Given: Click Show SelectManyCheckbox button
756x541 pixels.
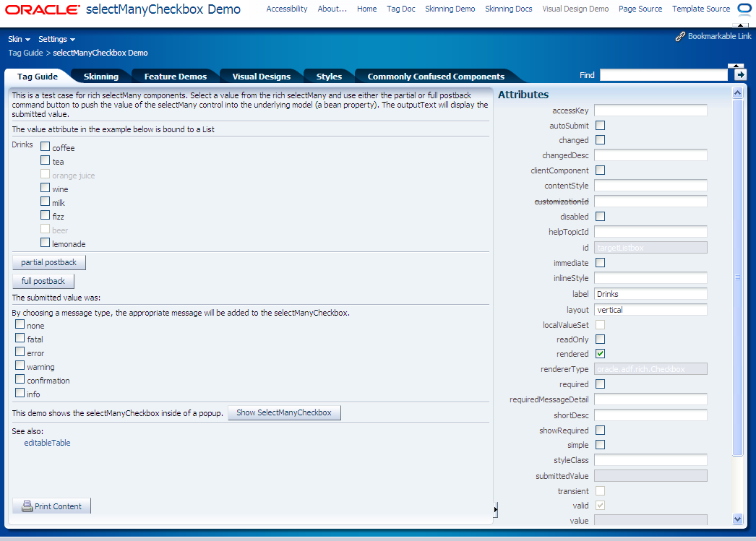Looking at the screenshot, I should (284, 412).
